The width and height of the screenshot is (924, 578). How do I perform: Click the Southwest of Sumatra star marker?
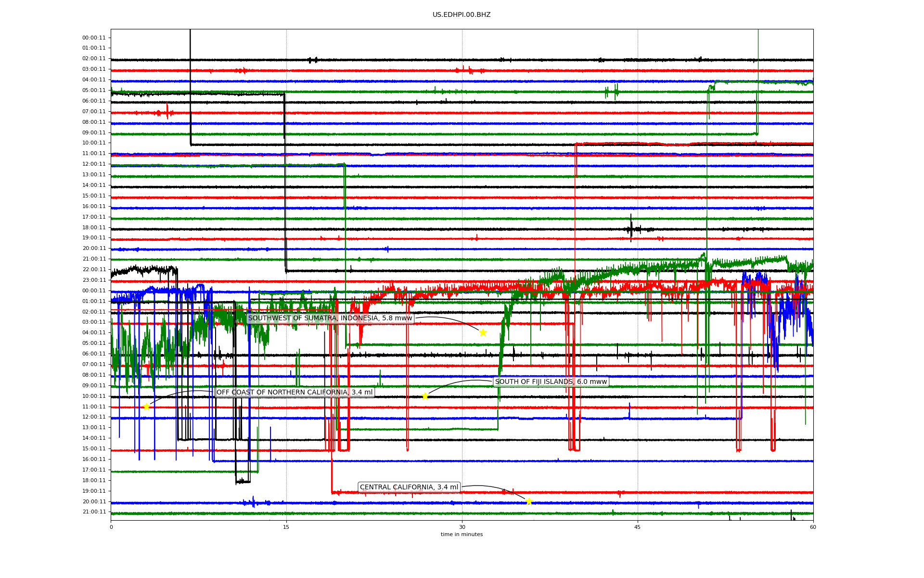pyautogui.click(x=483, y=332)
